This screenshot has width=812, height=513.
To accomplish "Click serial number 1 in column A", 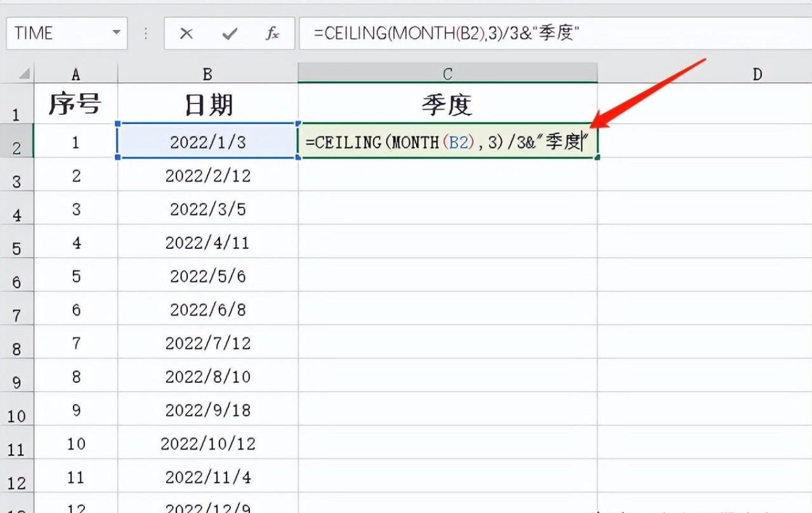I will (x=75, y=141).
